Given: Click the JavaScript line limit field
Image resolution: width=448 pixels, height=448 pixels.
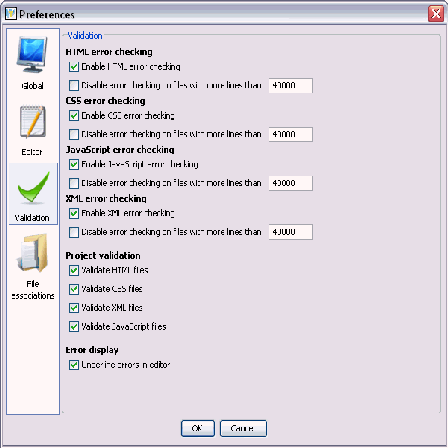Looking at the screenshot, I should 291,183.
